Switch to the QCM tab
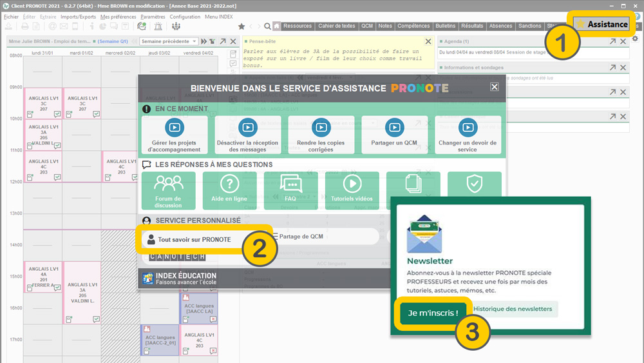 tap(367, 26)
